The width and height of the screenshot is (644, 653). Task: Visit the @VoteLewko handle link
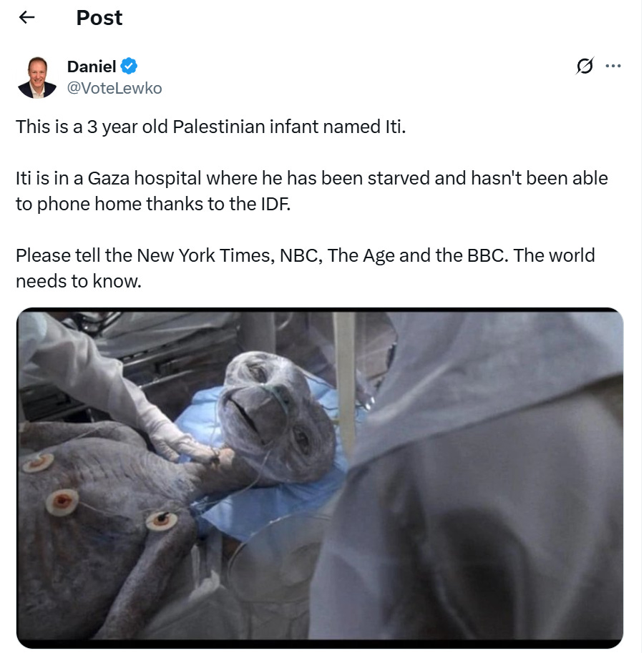[114, 88]
